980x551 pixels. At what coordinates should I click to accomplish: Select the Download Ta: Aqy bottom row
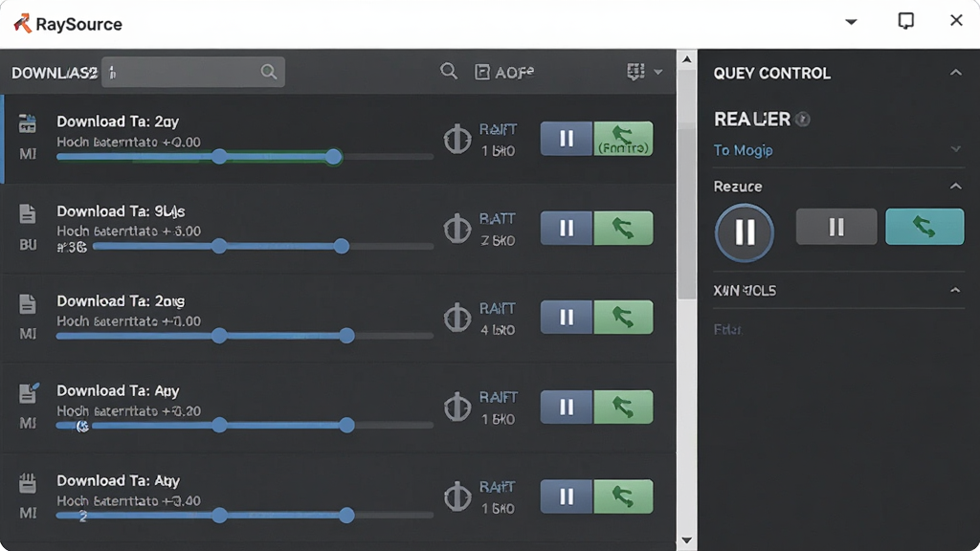[338, 497]
